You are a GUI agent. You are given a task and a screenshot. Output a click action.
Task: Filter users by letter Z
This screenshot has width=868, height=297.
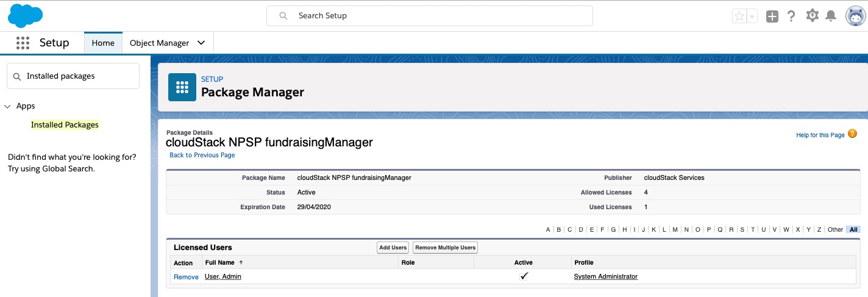tap(819, 230)
